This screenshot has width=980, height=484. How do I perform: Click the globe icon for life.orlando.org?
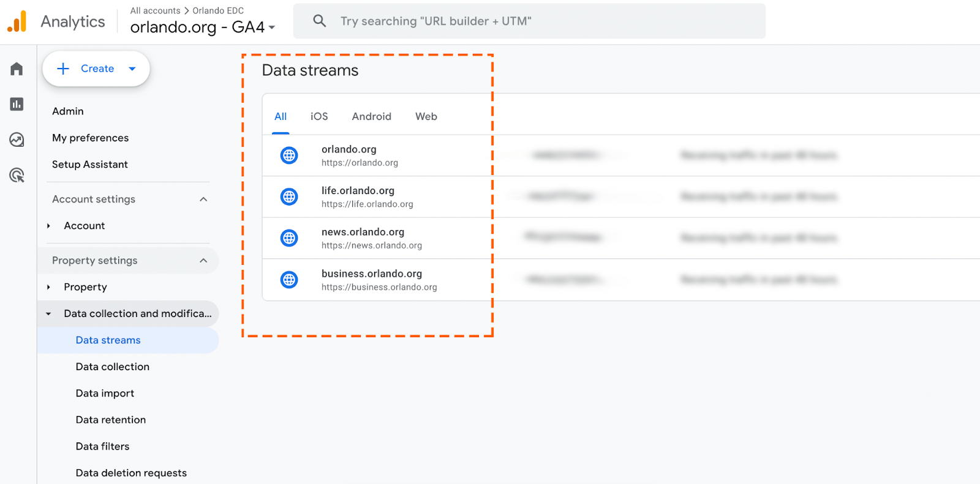289,197
